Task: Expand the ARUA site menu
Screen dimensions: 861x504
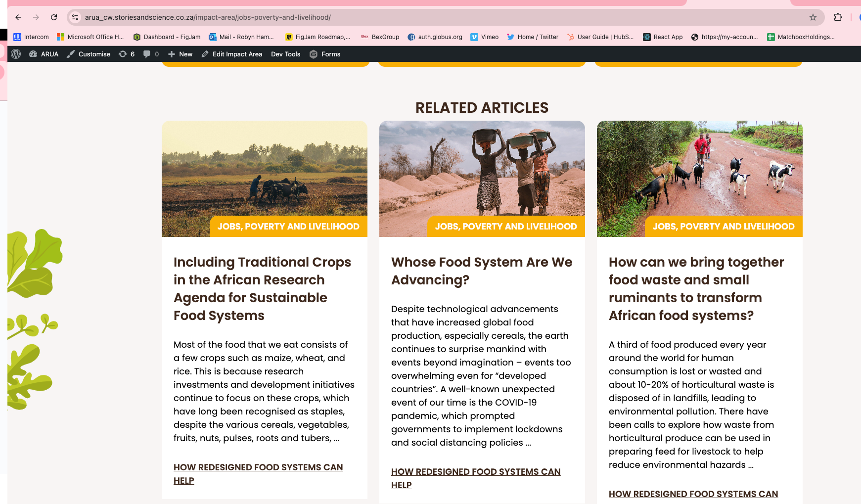Action: coord(44,54)
